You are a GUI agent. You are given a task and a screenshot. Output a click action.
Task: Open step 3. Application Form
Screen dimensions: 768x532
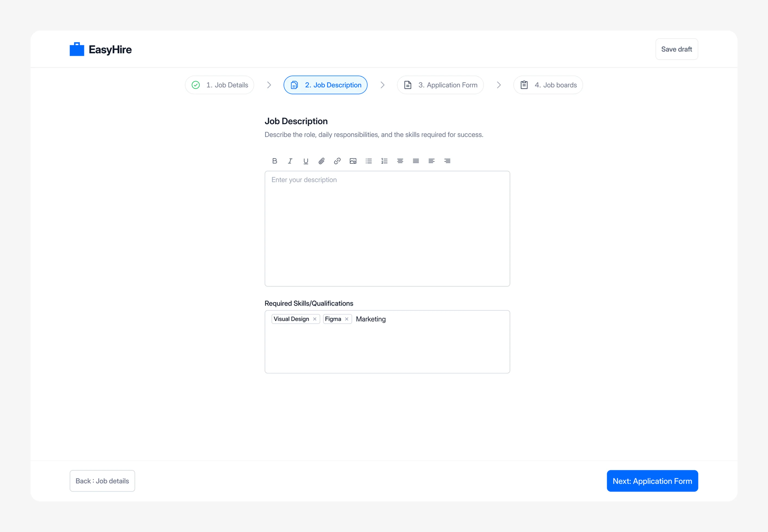coord(440,85)
